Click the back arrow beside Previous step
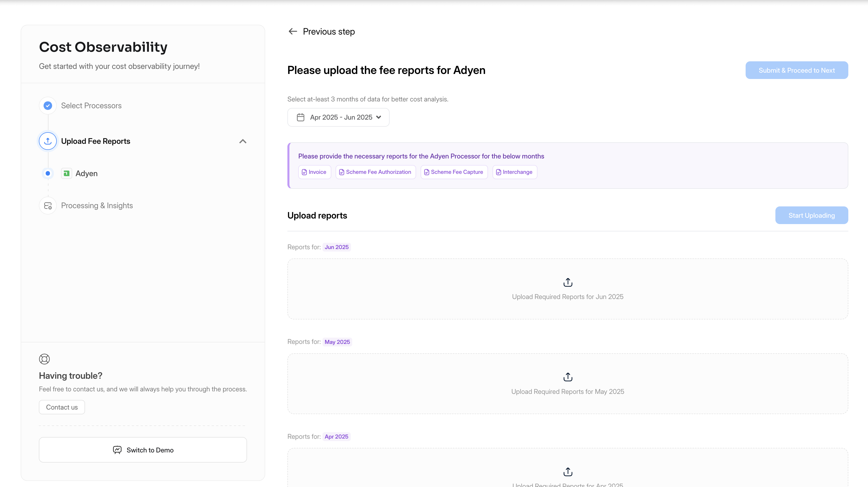 (x=292, y=31)
